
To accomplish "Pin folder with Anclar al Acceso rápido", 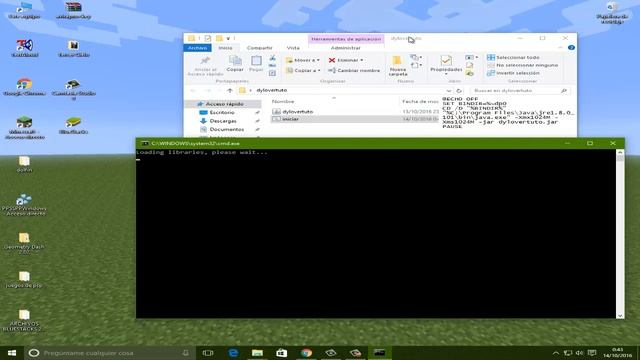I will tap(205, 66).
